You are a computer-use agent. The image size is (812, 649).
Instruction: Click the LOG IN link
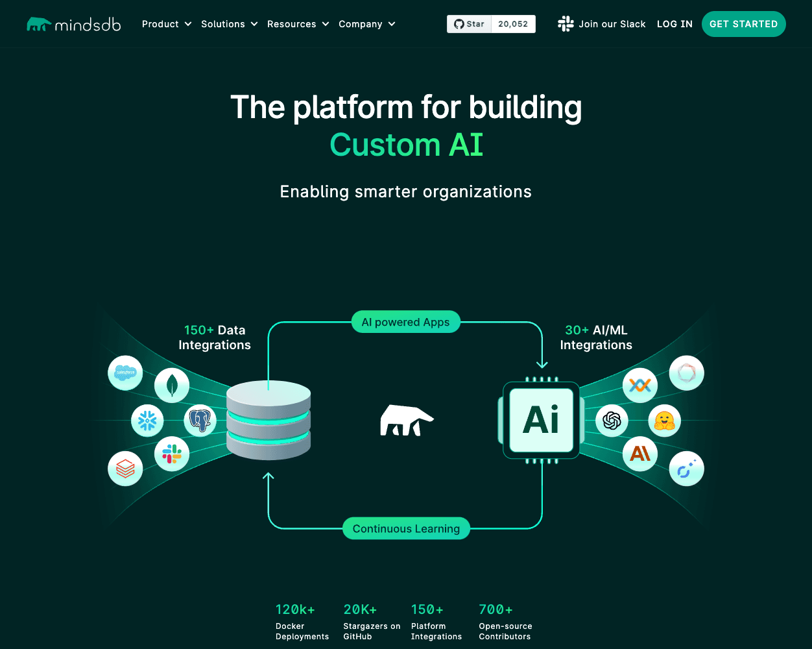pos(675,24)
